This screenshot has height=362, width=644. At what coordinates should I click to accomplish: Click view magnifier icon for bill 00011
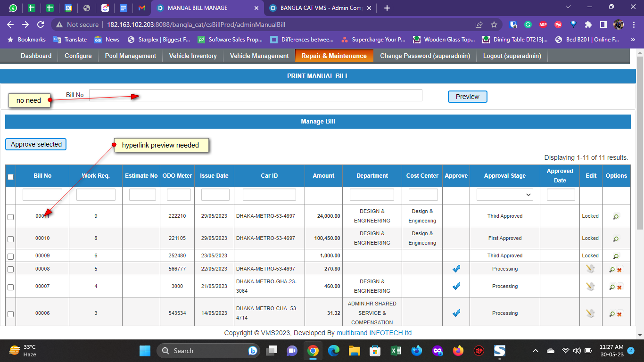616,216
